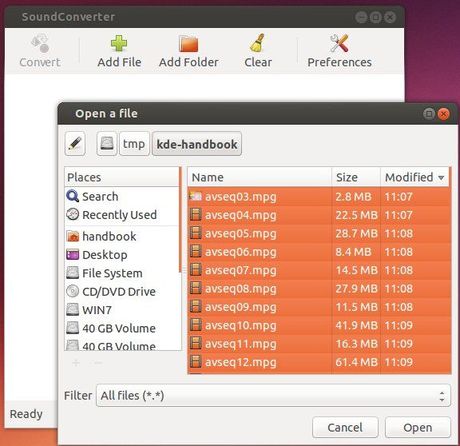This screenshot has height=446, width=460.
Task: Open Preferences via the tools icon
Action: pyautogui.click(x=339, y=43)
